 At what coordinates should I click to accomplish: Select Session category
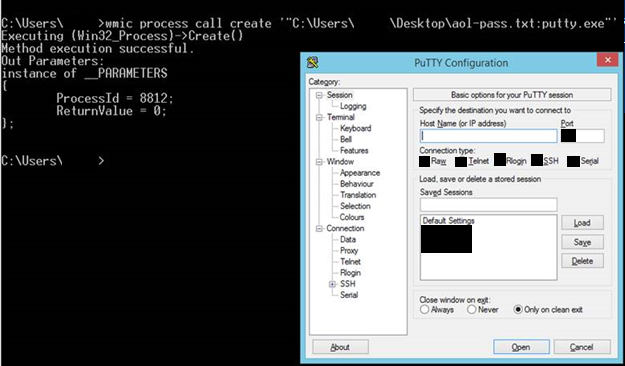[x=340, y=95]
